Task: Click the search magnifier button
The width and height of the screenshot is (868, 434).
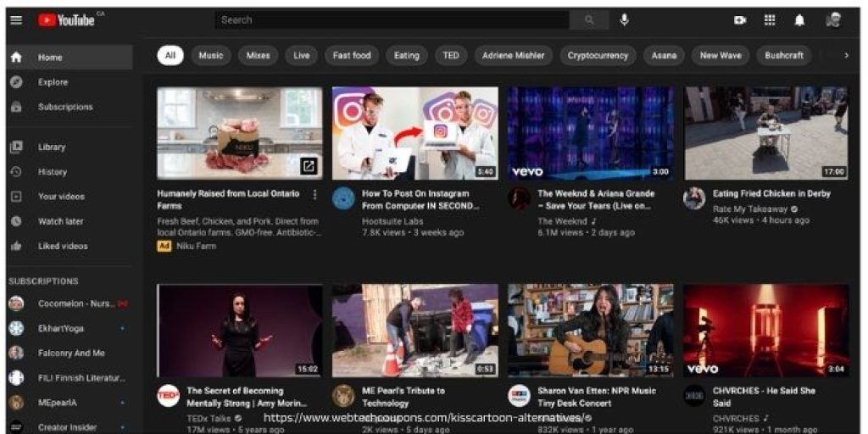Action: [x=589, y=20]
